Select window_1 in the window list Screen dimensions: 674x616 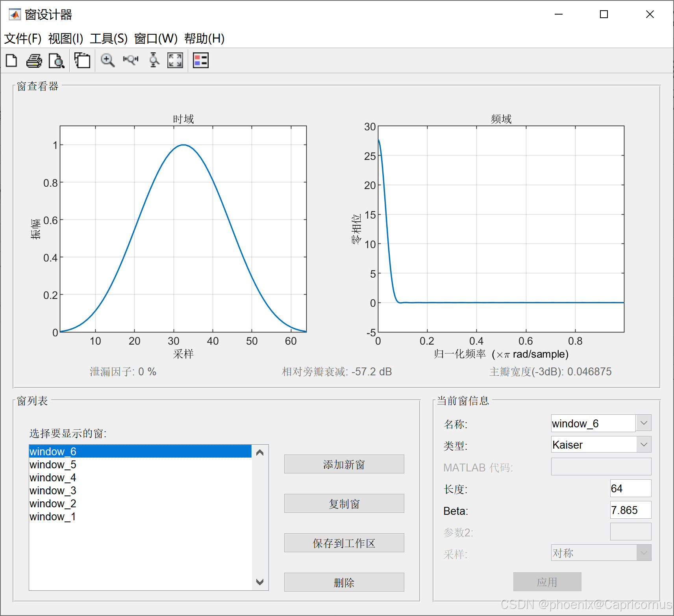pyautogui.click(x=140, y=516)
